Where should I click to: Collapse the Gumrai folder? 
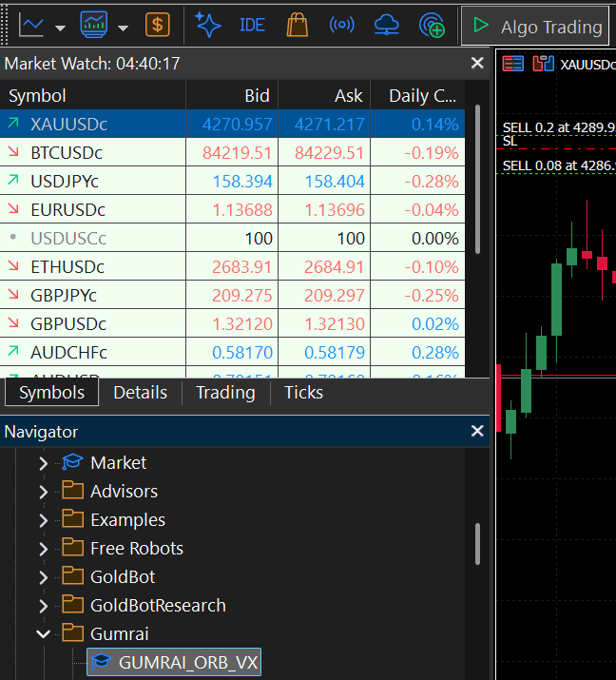[x=43, y=634]
